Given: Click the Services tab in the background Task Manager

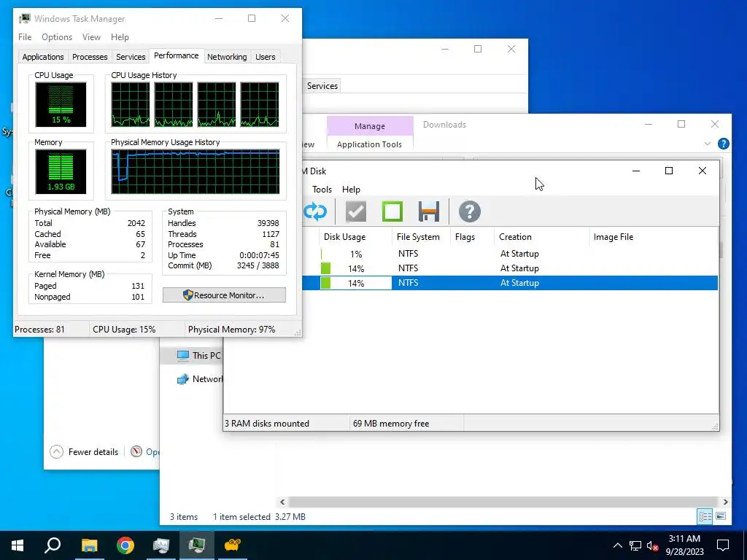Looking at the screenshot, I should click(322, 86).
